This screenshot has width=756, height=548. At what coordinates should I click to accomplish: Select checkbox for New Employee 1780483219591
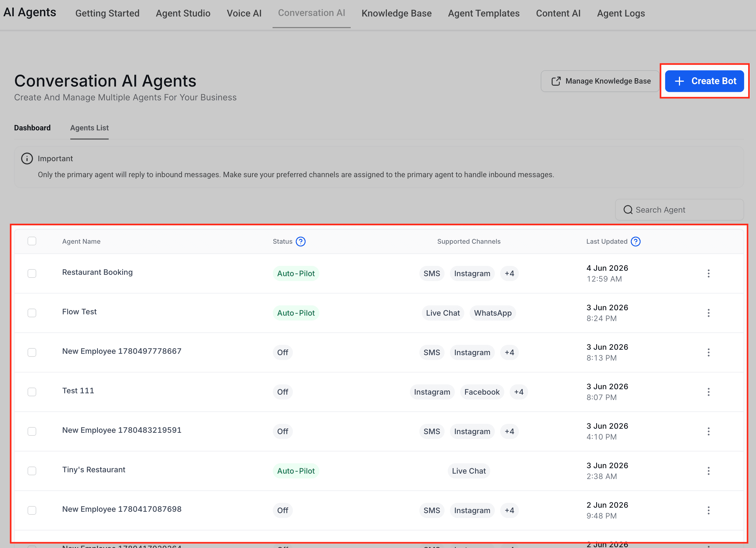tap(32, 432)
